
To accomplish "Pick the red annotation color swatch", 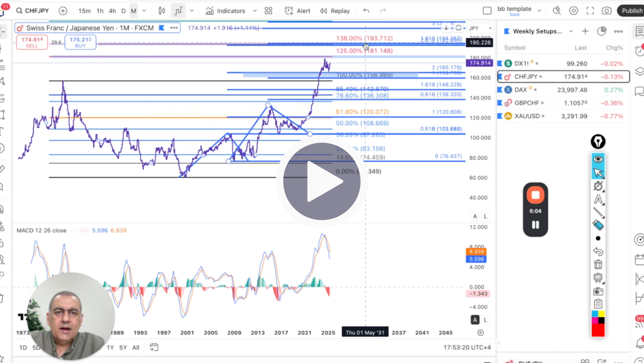I will (598, 330).
